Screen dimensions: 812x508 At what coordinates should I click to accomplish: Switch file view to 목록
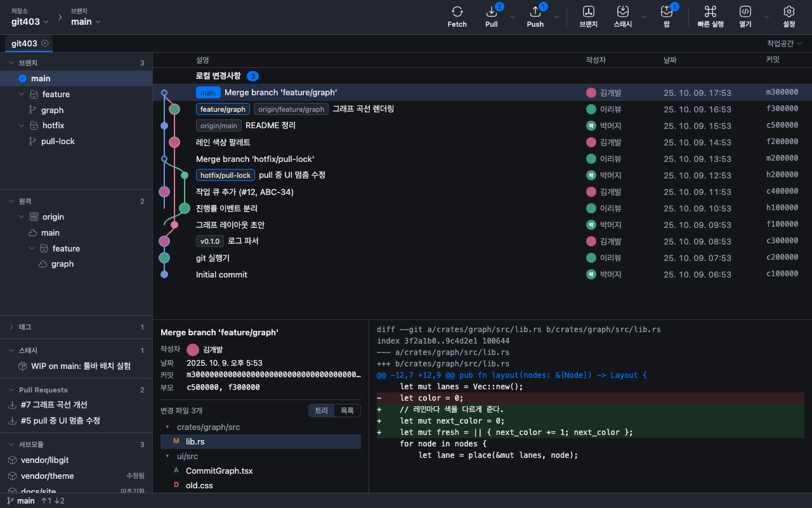click(x=347, y=411)
